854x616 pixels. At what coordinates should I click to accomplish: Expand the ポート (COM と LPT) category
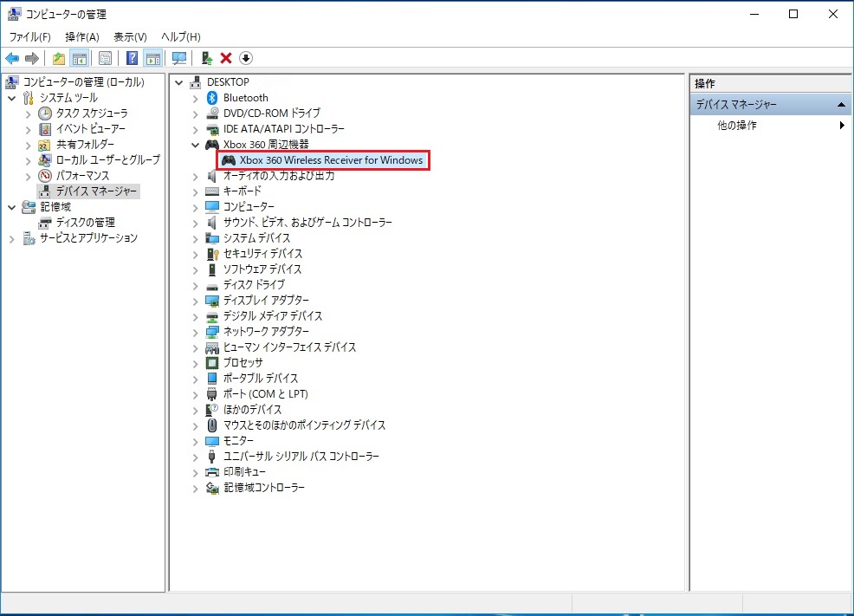click(195, 395)
